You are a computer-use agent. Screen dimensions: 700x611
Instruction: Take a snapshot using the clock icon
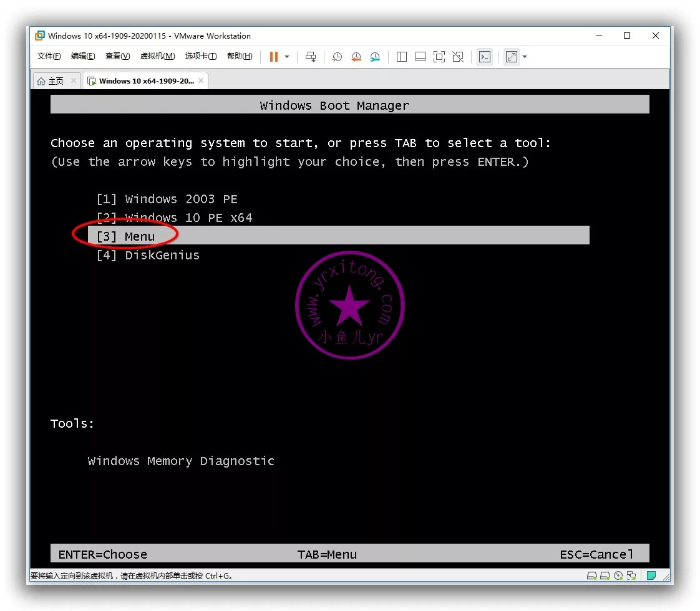point(337,57)
